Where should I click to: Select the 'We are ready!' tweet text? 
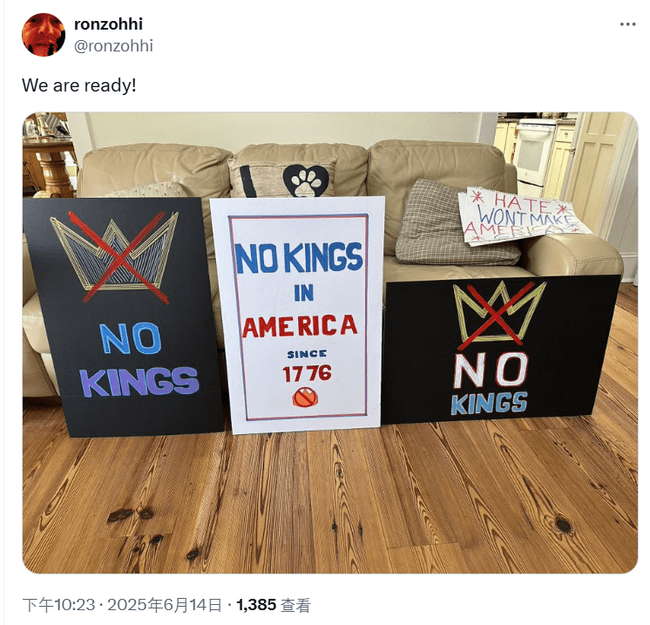pos(79,86)
